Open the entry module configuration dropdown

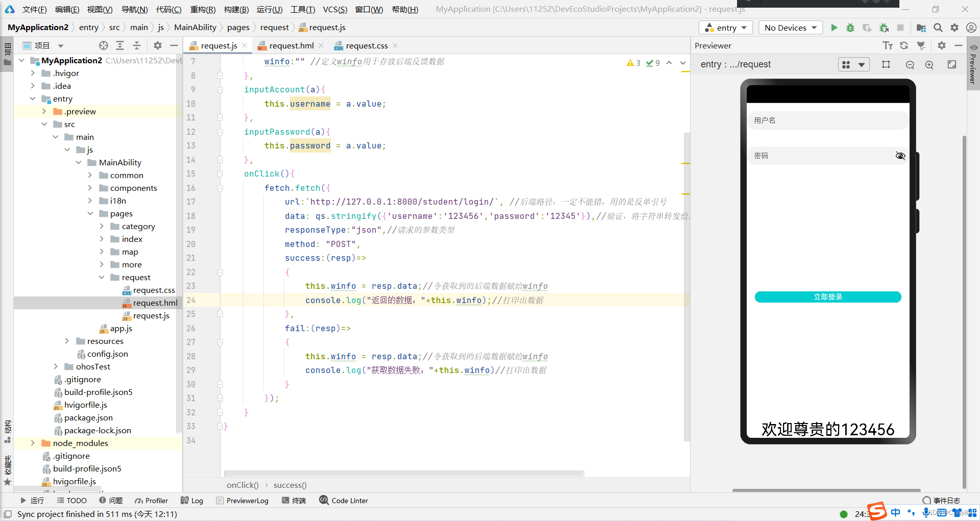[725, 28]
